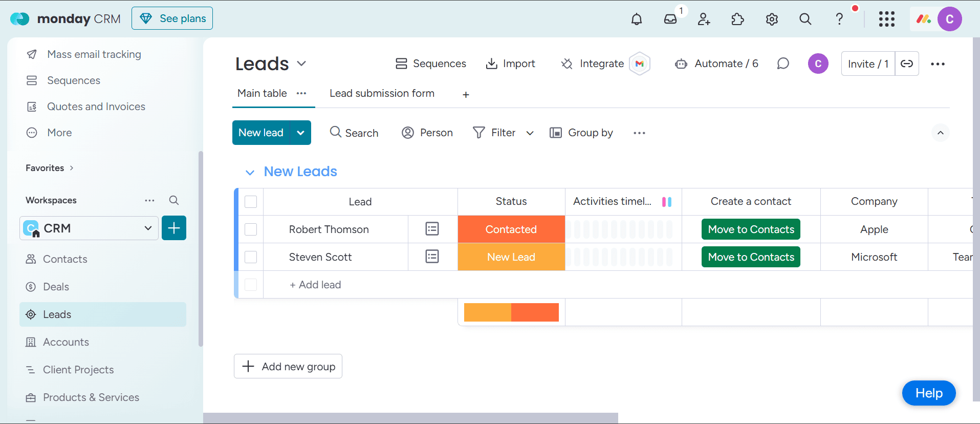This screenshot has height=424, width=980.
Task: Open Robert Thomson's updates icon
Action: [432, 229]
